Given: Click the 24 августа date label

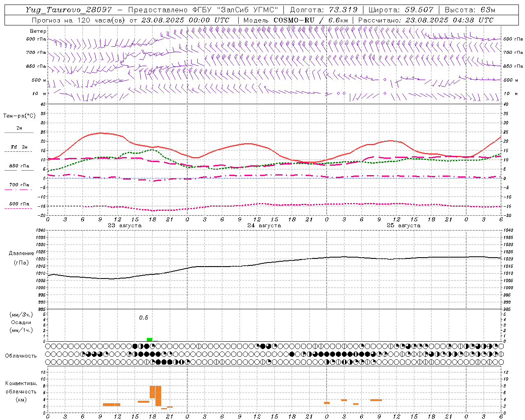Looking at the screenshot, I should pyautogui.click(x=264, y=226).
